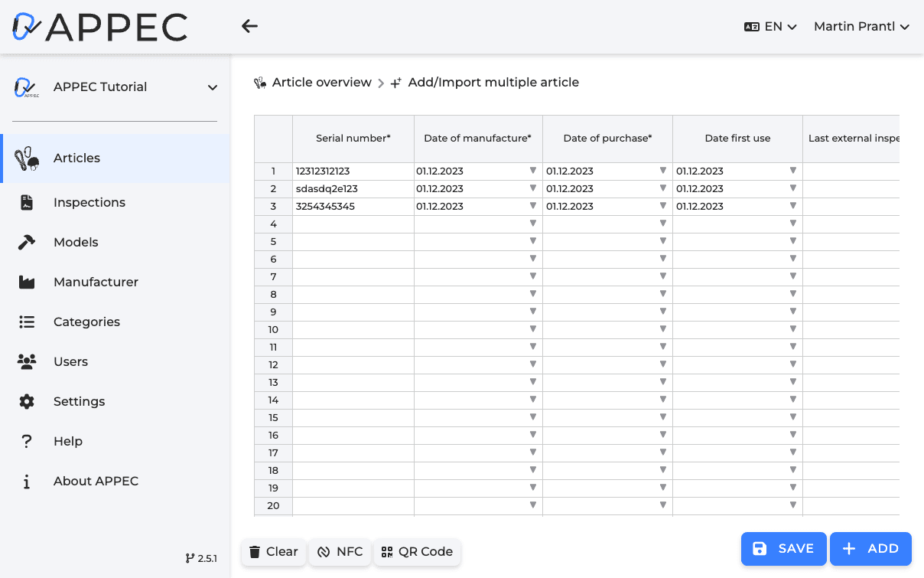Open Settings via the gear icon
Screen dimensions: 924x578
click(25, 401)
